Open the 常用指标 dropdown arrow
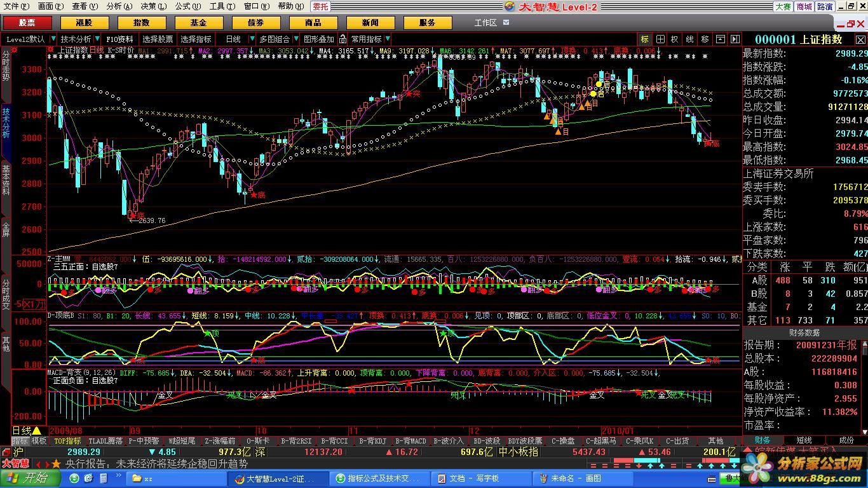The width and height of the screenshot is (868, 488). click(x=387, y=39)
